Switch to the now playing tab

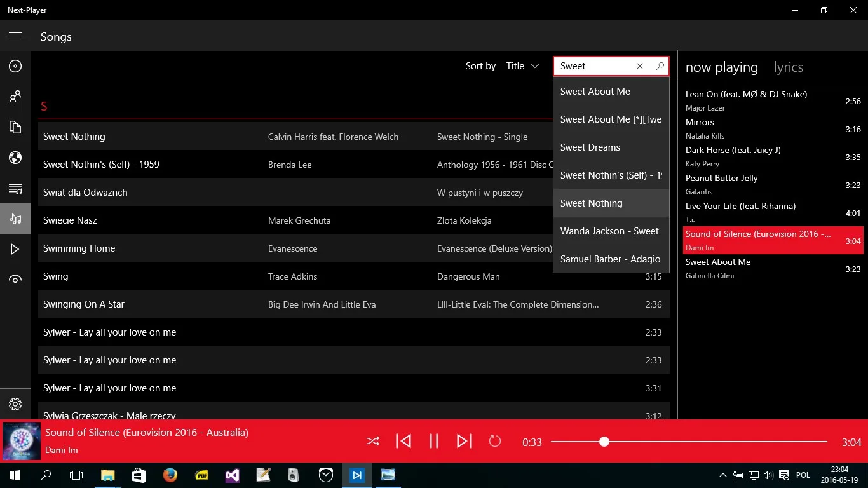[x=722, y=67]
